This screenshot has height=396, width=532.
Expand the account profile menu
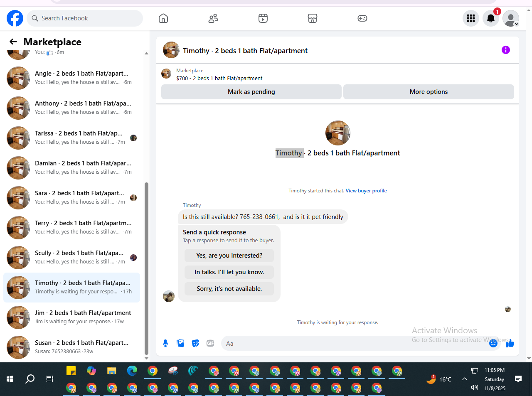coord(511,18)
